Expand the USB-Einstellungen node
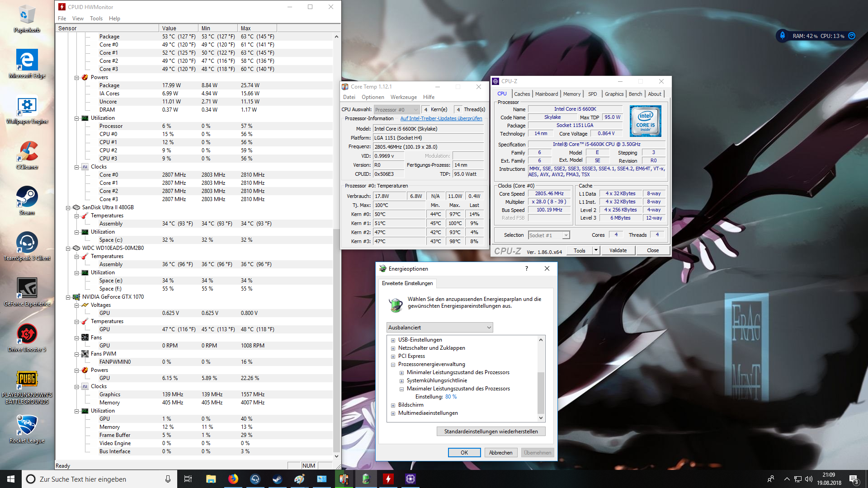This screenshot has width=868, height=488. 393,340
